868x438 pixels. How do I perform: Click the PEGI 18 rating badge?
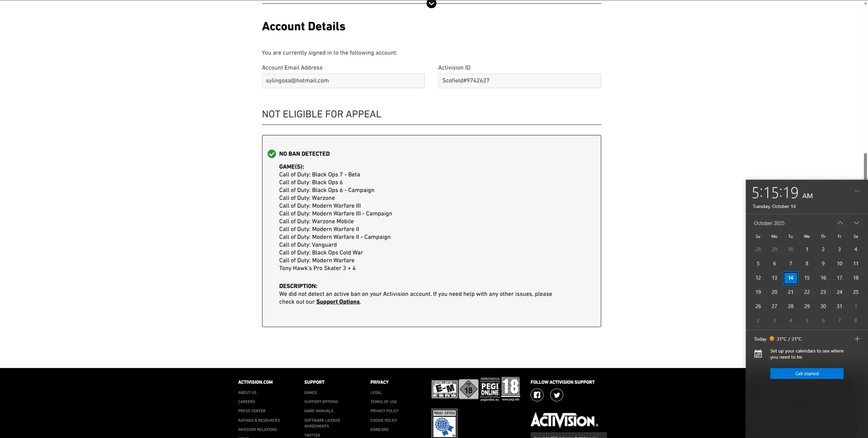tap(511, 387)
